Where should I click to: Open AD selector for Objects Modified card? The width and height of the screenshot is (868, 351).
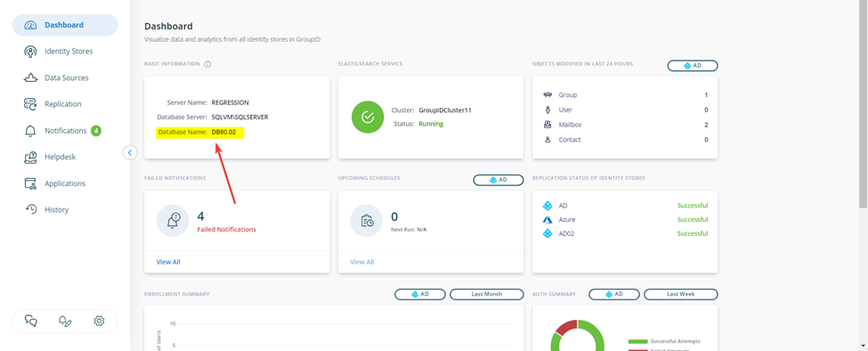(693, 65)
